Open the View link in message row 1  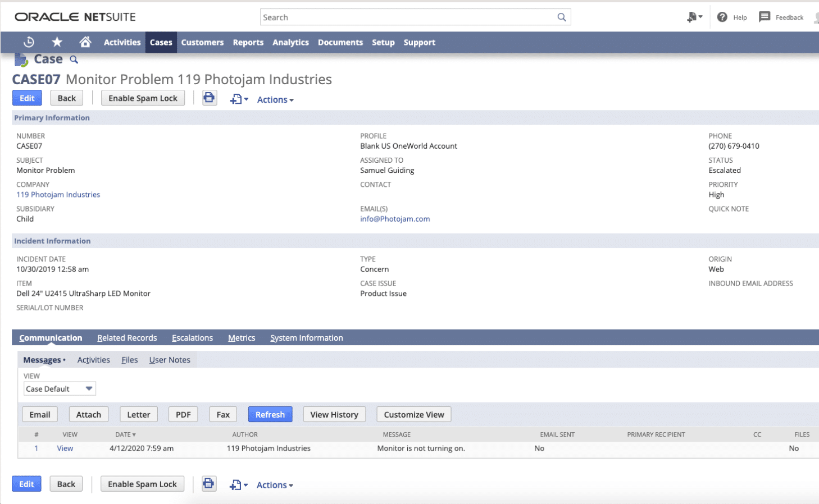point(65,448)
